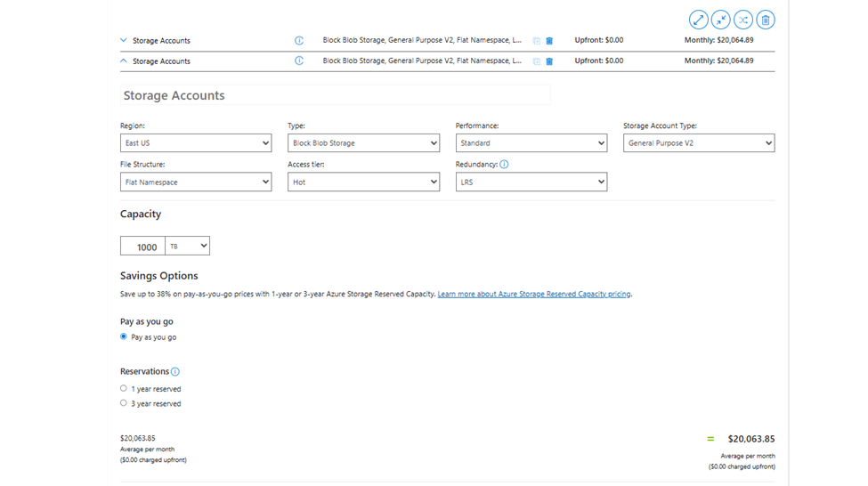Open the Redundancy dropdown showing LRS
868x486 pixels.
click(x=531, y=182)
